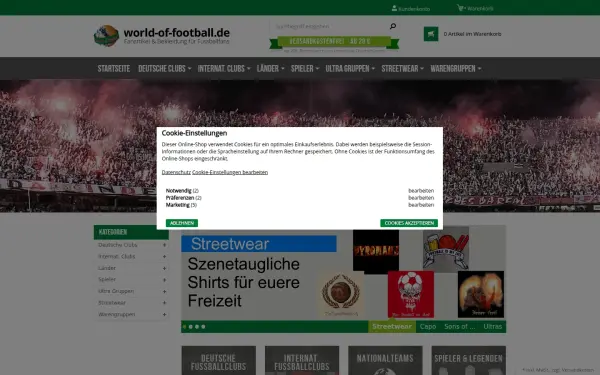
Task: Select the second slider pagination dot
Action: click(x=191, y=327)
